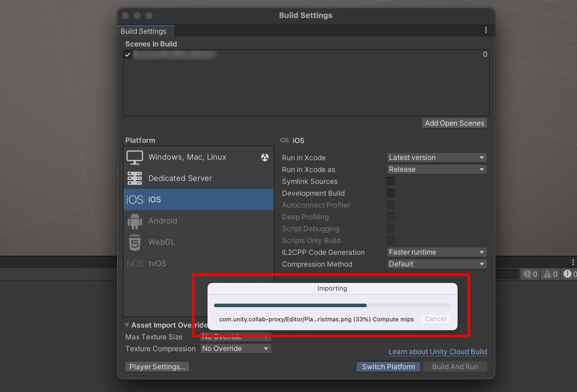Open the Build Settings three-dot menu
The height and width of the screenshot is (392, 577).
pos(486,30)
